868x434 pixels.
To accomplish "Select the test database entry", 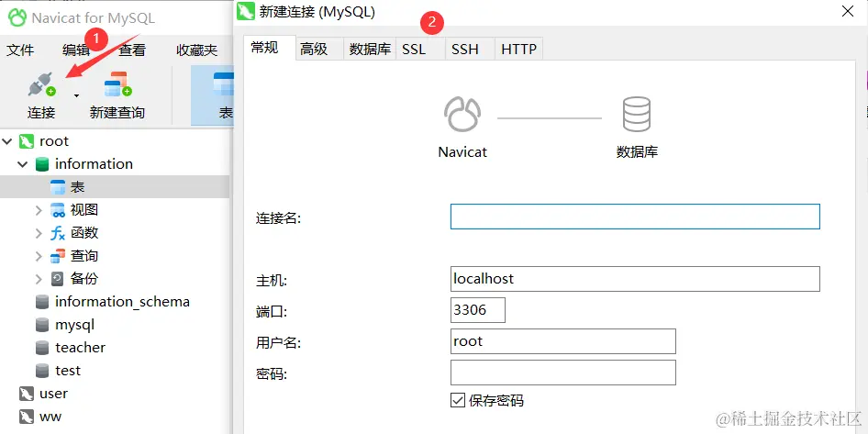I will (x=68, y=371).
